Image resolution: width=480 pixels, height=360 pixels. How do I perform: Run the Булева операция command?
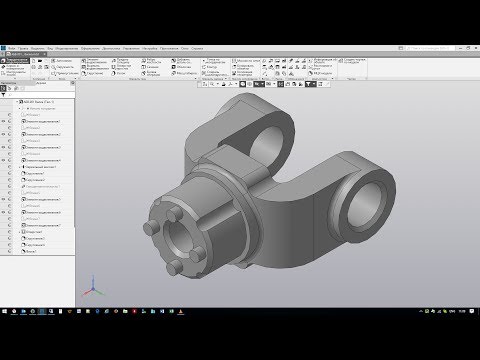pos(152,73)
